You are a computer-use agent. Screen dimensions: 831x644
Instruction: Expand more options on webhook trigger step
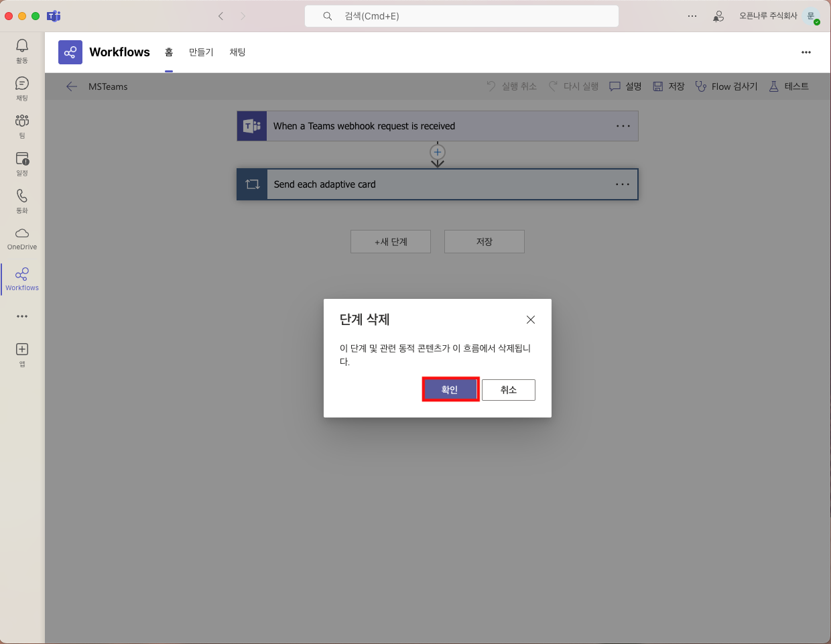tap(623, 126)
